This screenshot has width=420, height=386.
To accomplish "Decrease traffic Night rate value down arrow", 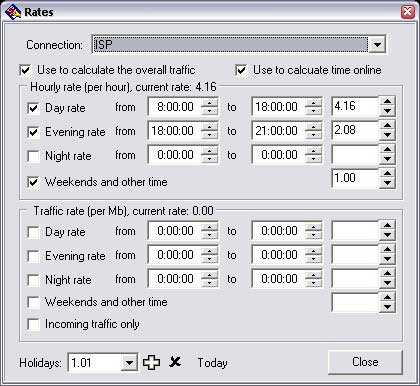I will point(387,283).
